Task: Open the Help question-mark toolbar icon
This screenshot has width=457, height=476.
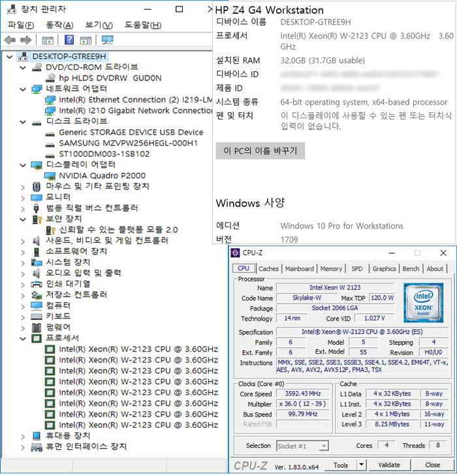Action: click(x=69, y=40)
